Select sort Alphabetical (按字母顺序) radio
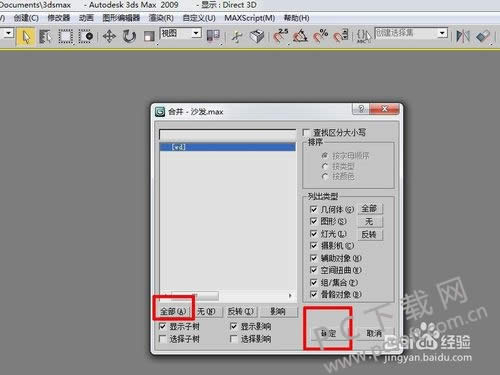Viewport: 500px width, 375px height. 325,156
